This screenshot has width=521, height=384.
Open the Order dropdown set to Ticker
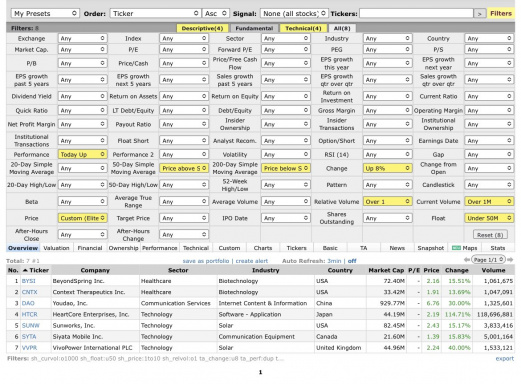click(155, 13)
